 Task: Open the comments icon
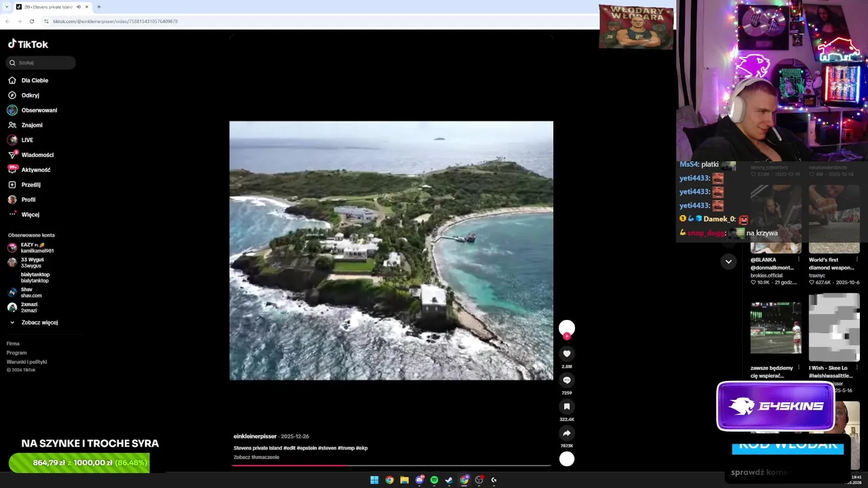(567, 380)
